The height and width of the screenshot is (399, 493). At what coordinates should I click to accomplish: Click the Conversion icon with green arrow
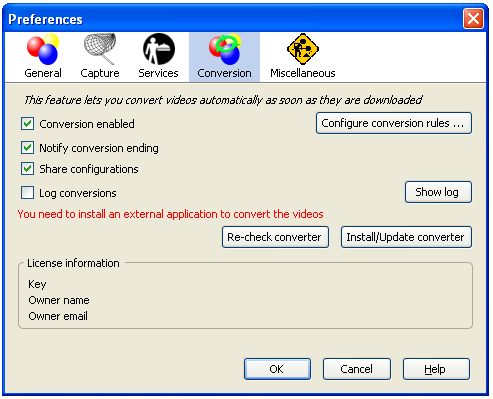(x=224, y=49)
